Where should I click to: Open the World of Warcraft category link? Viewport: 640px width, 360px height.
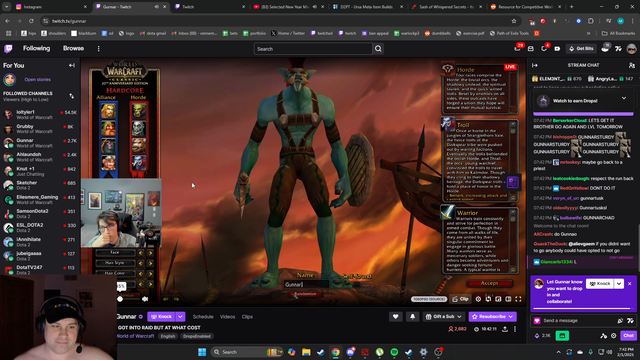point(136,336)
